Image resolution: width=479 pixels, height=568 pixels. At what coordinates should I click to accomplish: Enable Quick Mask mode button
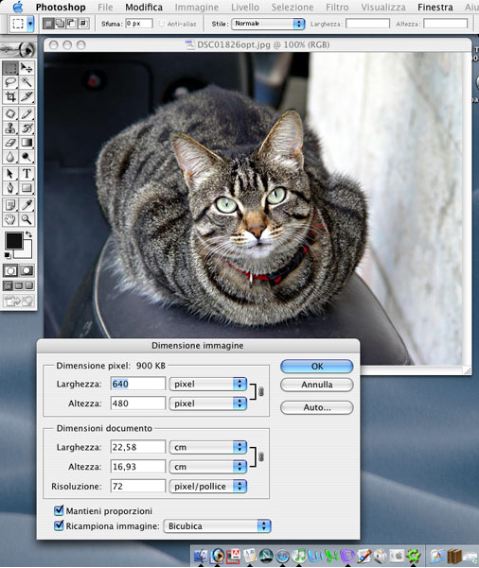pos(26,270)
